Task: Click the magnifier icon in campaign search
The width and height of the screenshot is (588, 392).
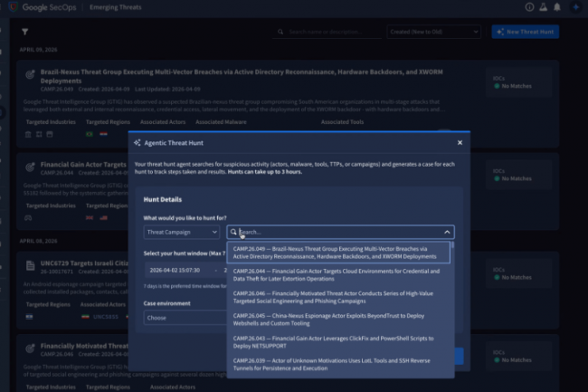Action: click(x=234, y=232)
